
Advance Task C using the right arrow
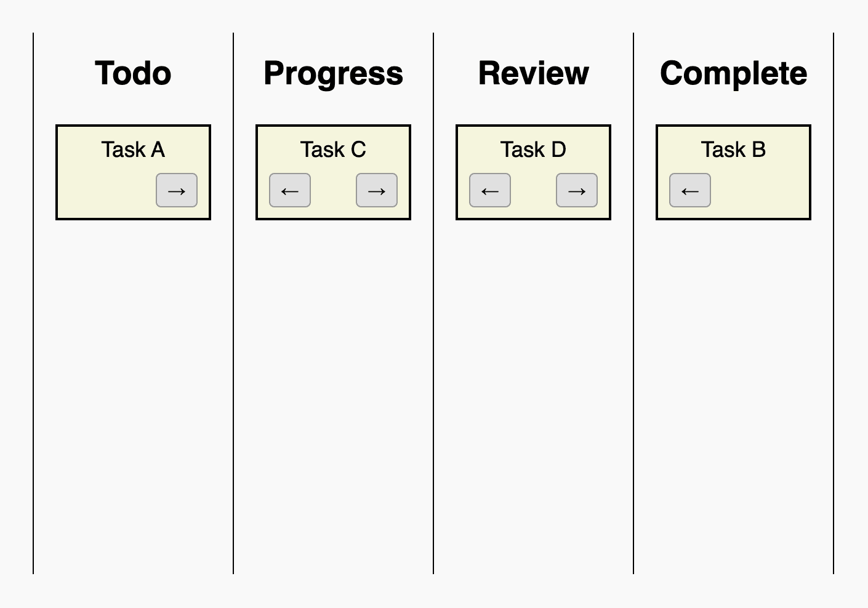click(x=376, y=191)
